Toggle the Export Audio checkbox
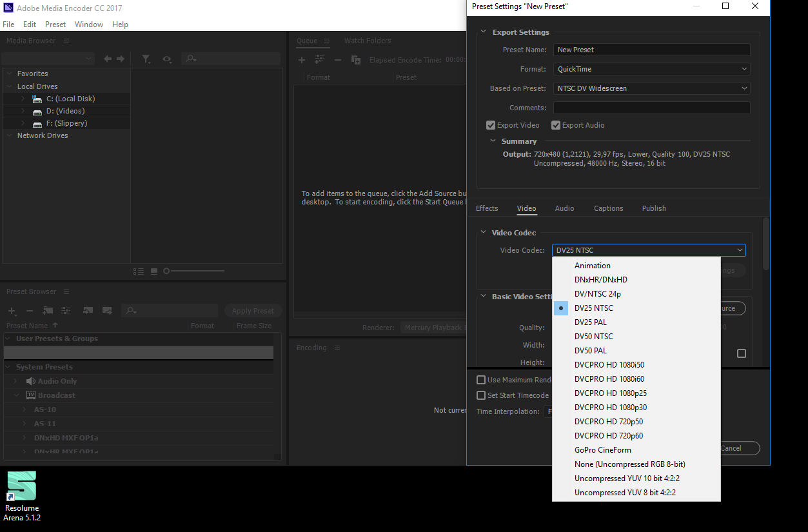 [x=556, y=125]
